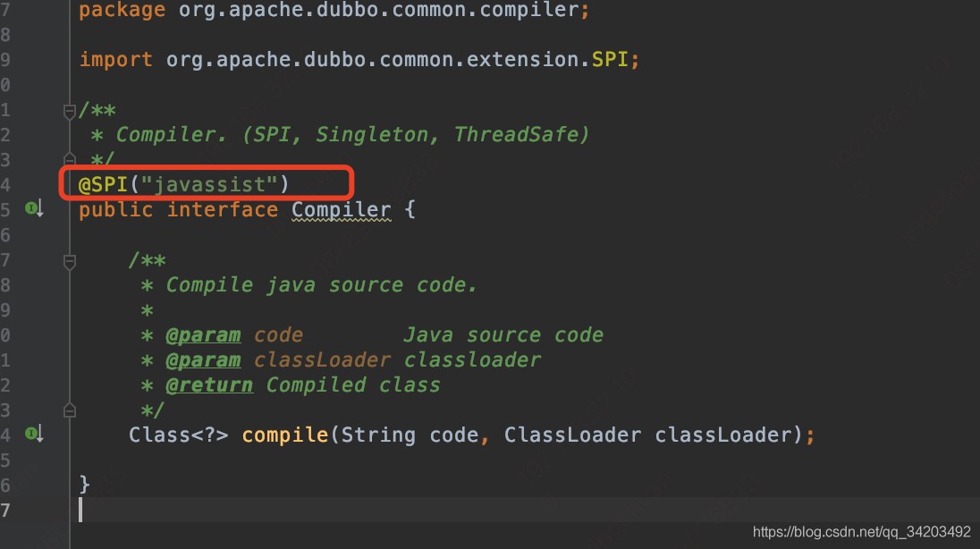Click the compile method name
Screen dimensions: 980x549
click(x=285, y=435)
